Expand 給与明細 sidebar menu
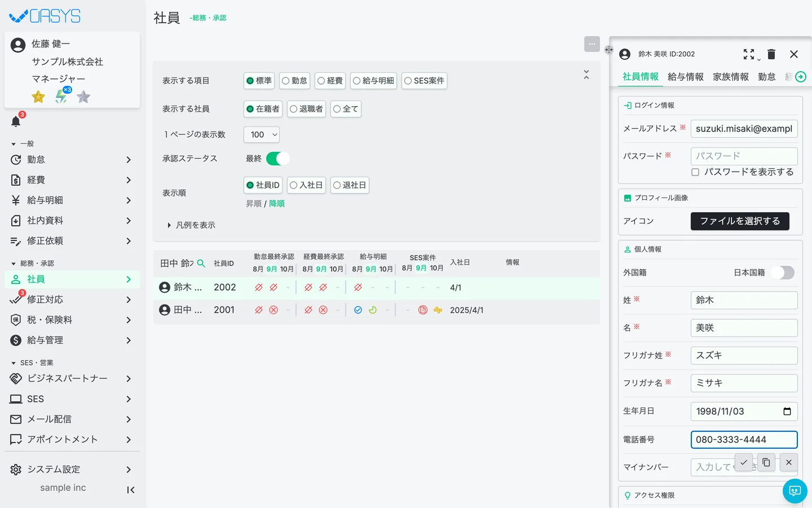 tap(72, 200)
